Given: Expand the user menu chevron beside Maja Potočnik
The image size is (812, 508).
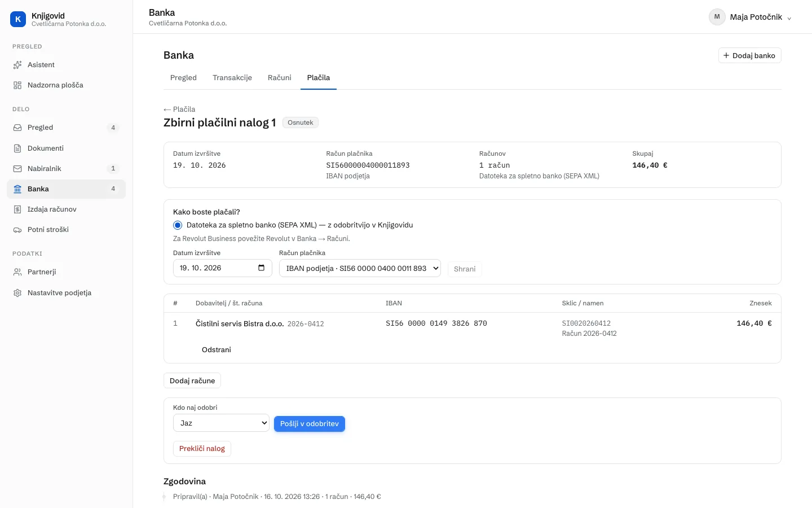Looking at the screenshot, I should click(x=789, y=18).
